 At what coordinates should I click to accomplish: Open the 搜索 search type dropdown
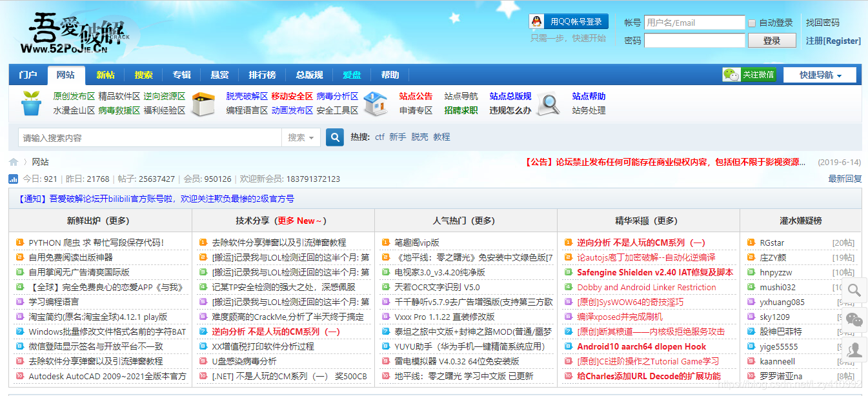point(301,137)
